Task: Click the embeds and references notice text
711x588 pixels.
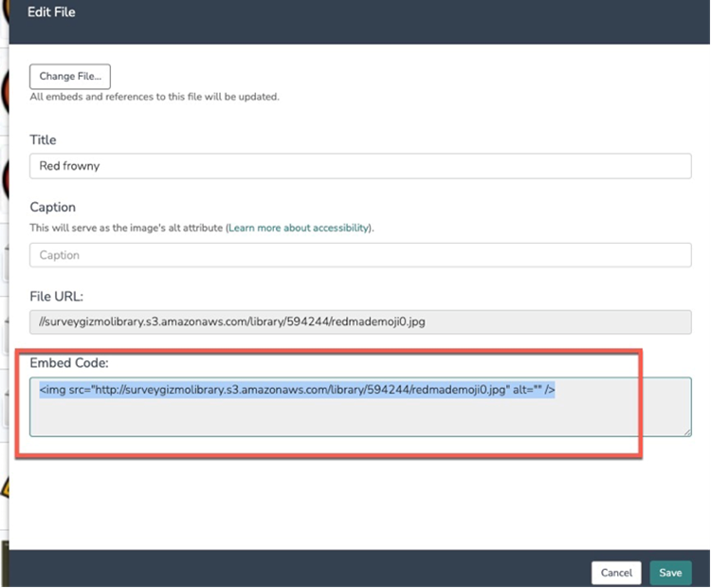Action: pyautogui.click(x=154, y=97)
